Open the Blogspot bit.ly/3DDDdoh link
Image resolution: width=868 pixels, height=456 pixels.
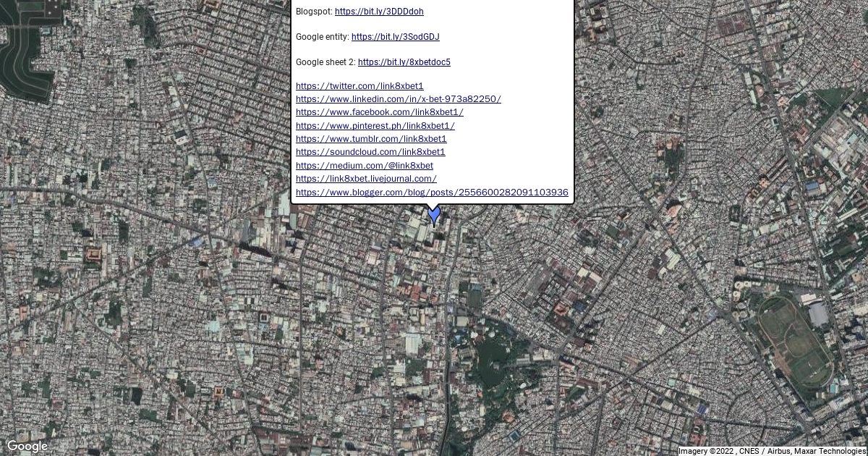379,12
